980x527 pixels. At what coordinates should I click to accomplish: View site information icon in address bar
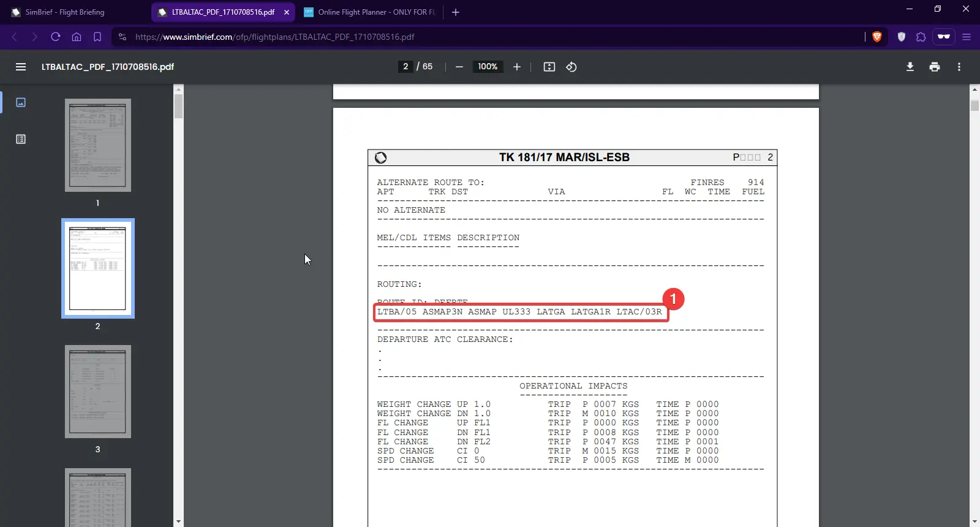[x=123, y=37]
